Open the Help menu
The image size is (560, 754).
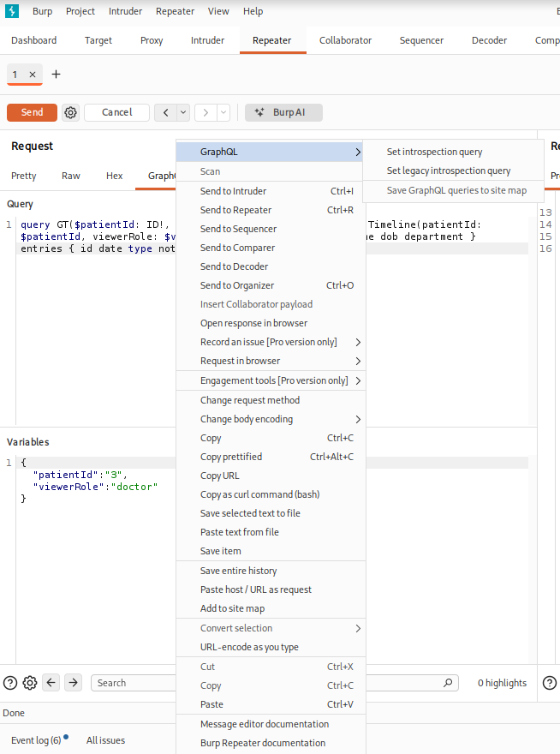pos(253,11)
